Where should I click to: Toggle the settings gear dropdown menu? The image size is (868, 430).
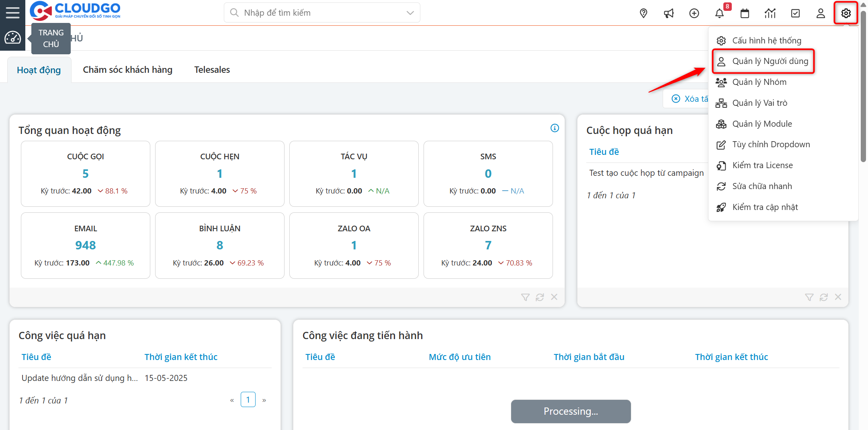click(846, 13)
